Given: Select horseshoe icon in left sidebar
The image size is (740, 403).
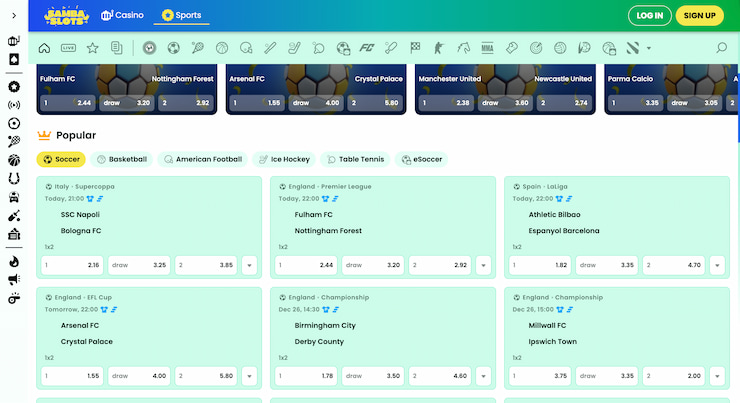Looking at the screenshot, I should [x=14, y=178].
